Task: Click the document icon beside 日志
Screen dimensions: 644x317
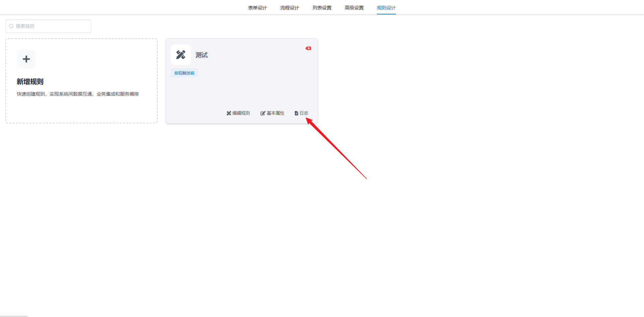Action: 297,113
